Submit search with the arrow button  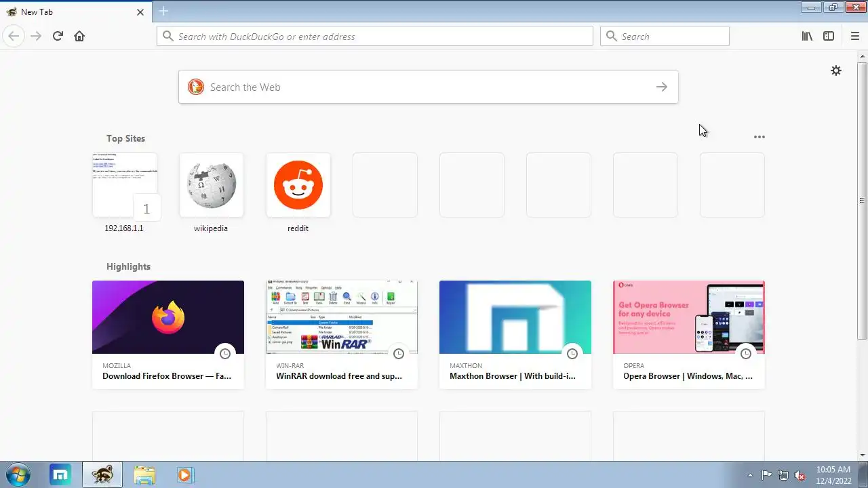(662, 87)
